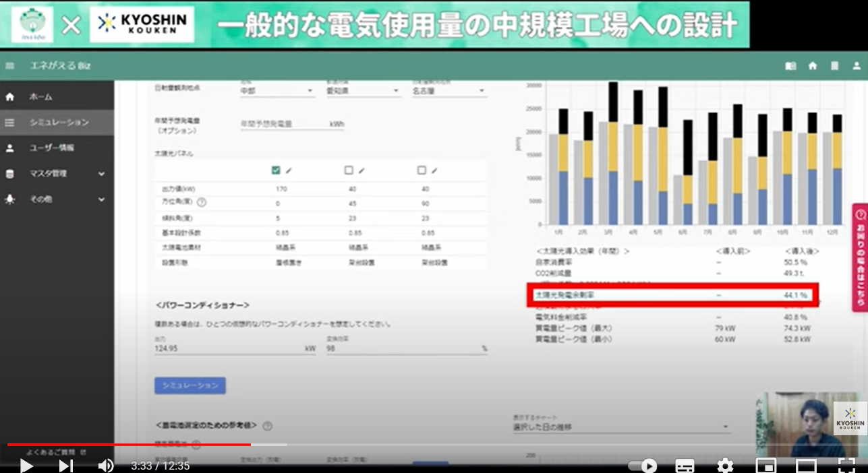The width and height of the screenshot is (868, 473).
Task: Open the 選択した日の推移 chart dropdown
Action: (x=621, y=427)
